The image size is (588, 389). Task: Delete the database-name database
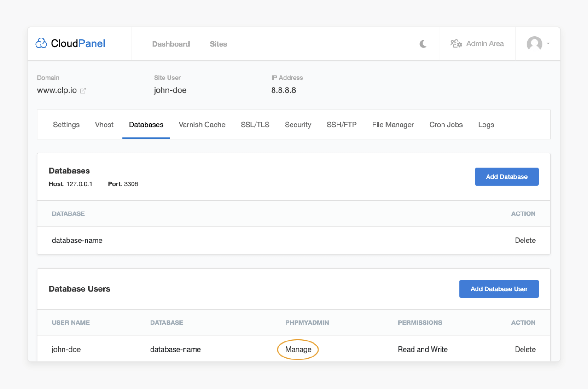pos(525,240)
